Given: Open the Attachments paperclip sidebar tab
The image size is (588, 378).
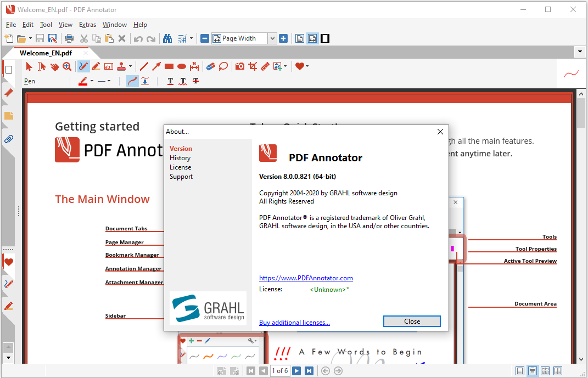Looking at the screenshot, I should (9, 139).
